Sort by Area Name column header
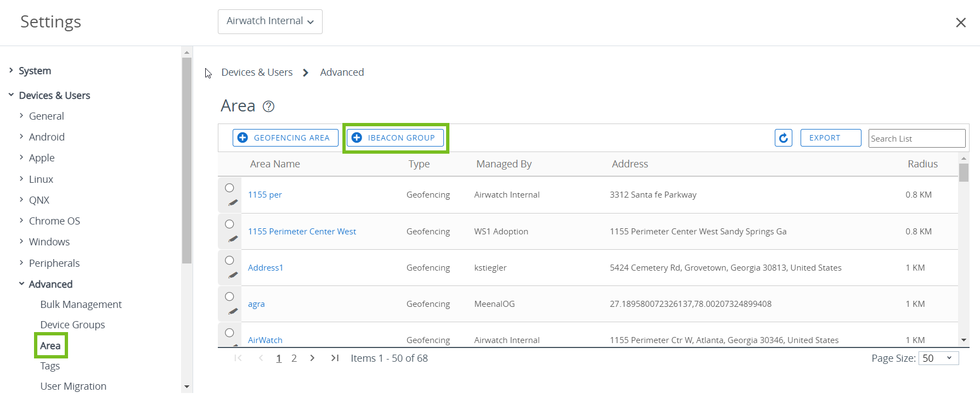Viewport: 980px width, 404px height. [x=275, y=164]
